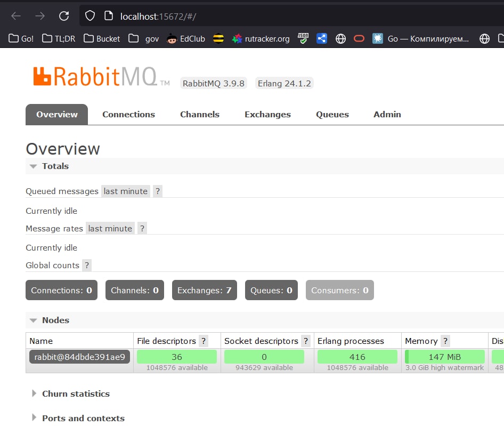This screenshot has width=504, height=426.
Task: Switch to the Overview tab
Action: click(x=56, y=114)
